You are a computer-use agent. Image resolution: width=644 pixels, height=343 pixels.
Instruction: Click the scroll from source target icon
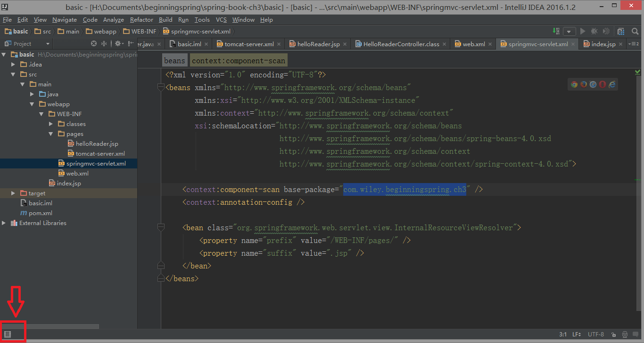pos(94,43)
